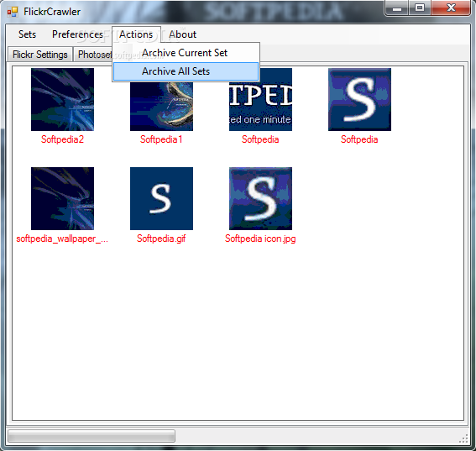
Task: Click the resize grip in status bar
Action: coord(463,438)
